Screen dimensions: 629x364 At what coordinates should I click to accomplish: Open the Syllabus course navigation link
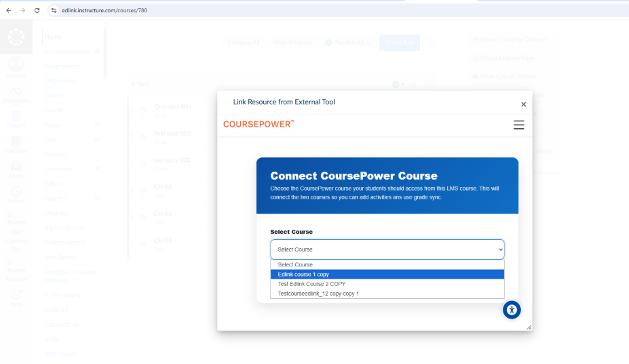coord(56,155)
